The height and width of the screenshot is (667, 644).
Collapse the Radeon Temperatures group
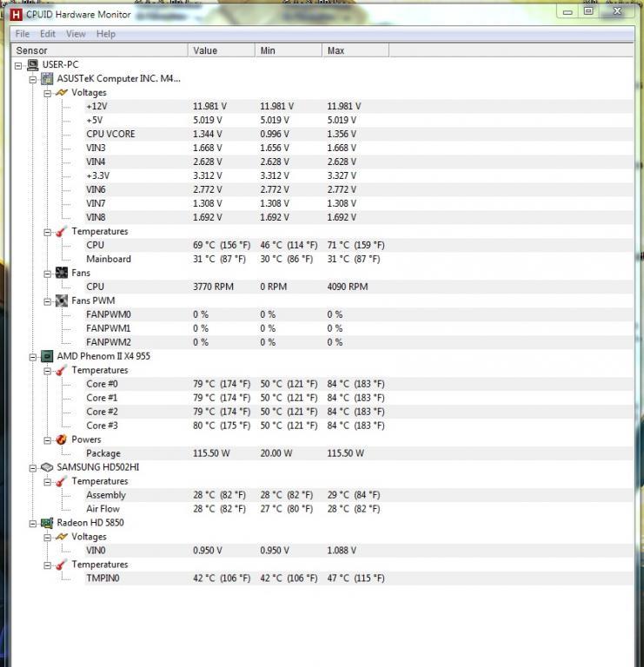pos(48,565)
